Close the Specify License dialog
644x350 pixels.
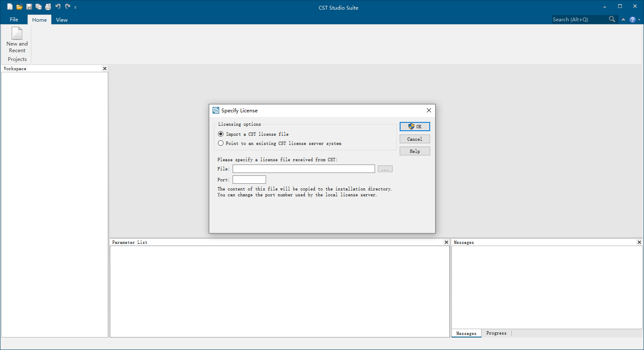tap(429, 110)
